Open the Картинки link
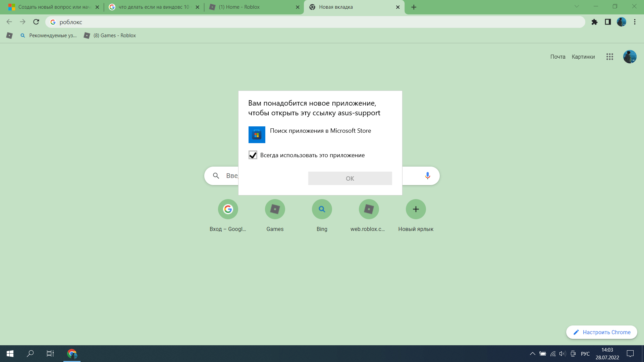The image size is (644, 362). pyautogui.click(x=583, y=57)
